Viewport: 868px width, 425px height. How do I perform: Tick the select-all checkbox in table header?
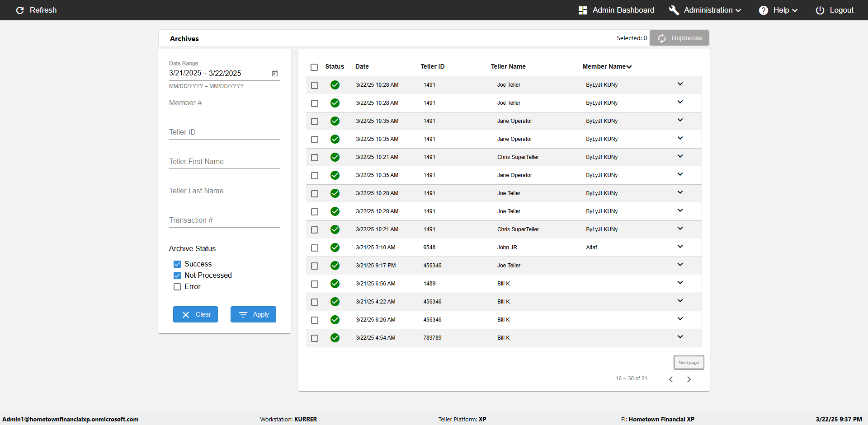pos(314,67)
